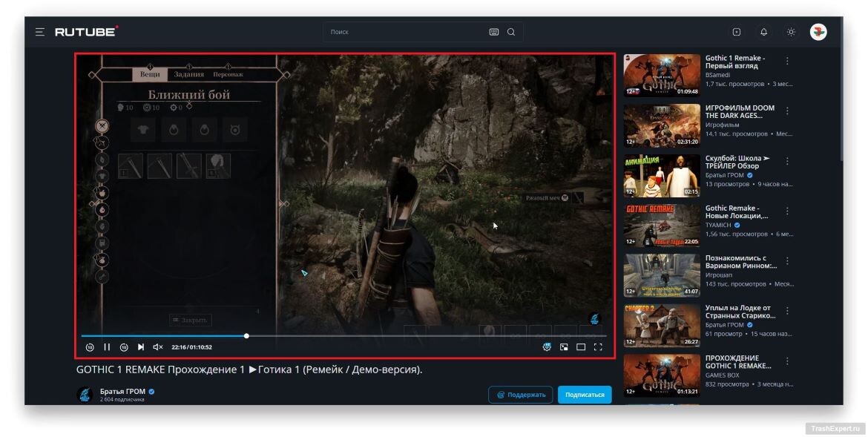Open picture-in-picture mode in the player

click(564, 347)
